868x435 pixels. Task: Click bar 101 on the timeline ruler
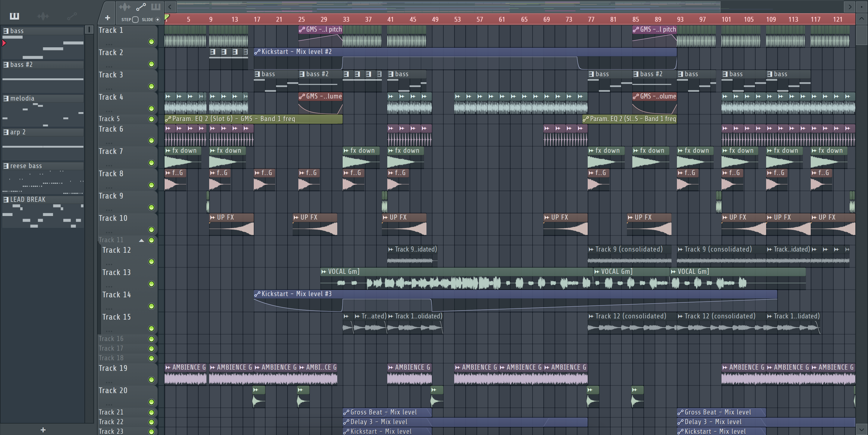point(726,19)
